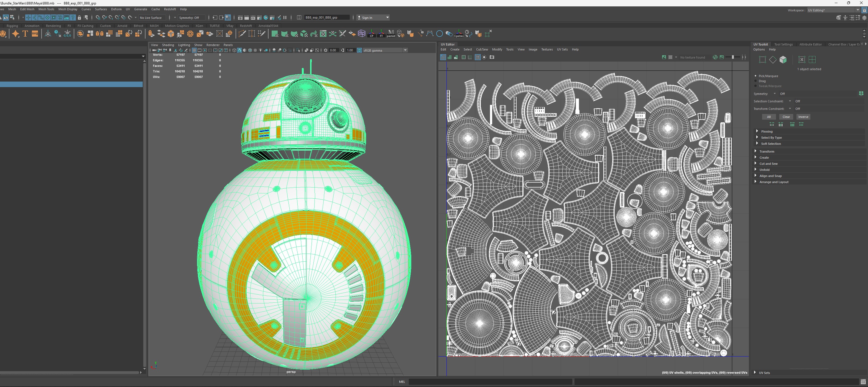Toggle UV grid display button in UV Editor
This screenshot has width=868, height=387.
(x=478, y=57)
